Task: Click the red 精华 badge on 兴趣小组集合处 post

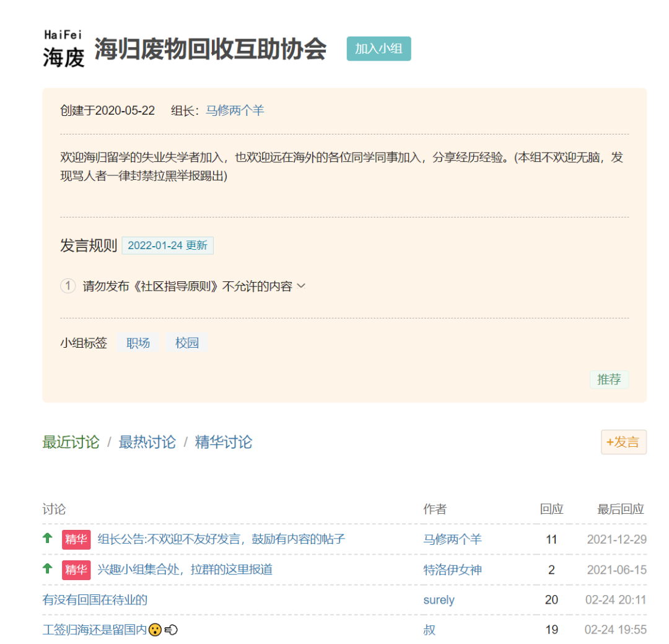Action: [x=76, y=570]
